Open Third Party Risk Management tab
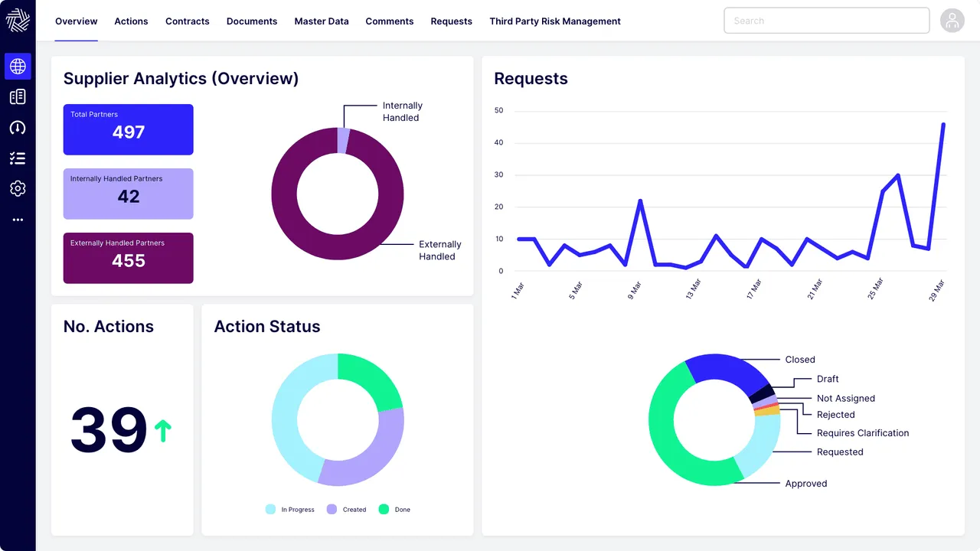The image size is (980, 551). point(555,21)
